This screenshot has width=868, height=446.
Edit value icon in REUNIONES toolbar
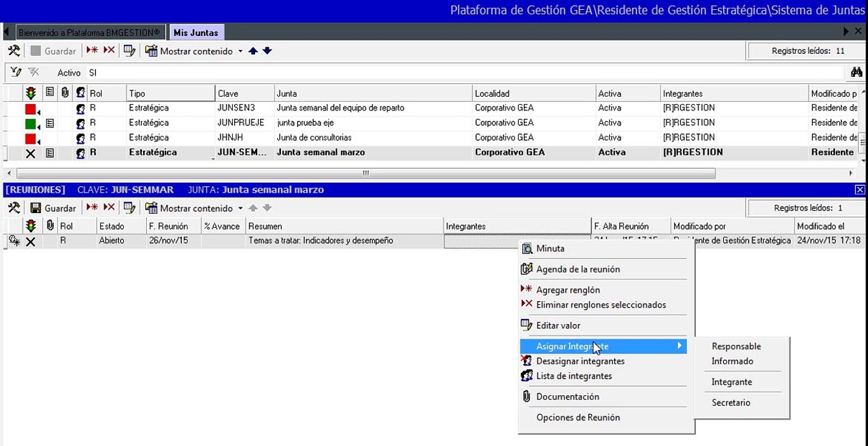pyautogui.click(x=129, y=208)
